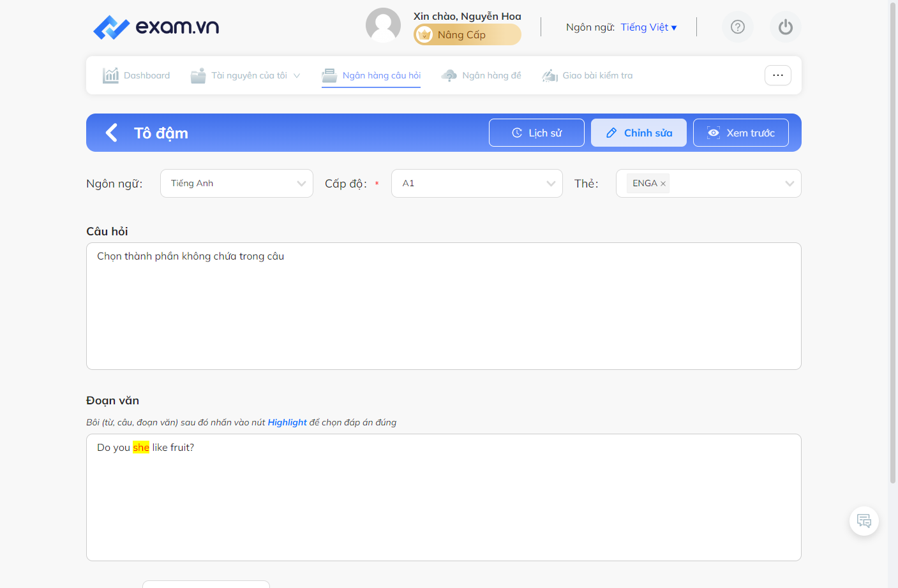Viewport: 898px width, 588px height.
Task: Expand the Thẻ tags dropdown arrow
Action: pyautogui.click(x=789, y=184)
